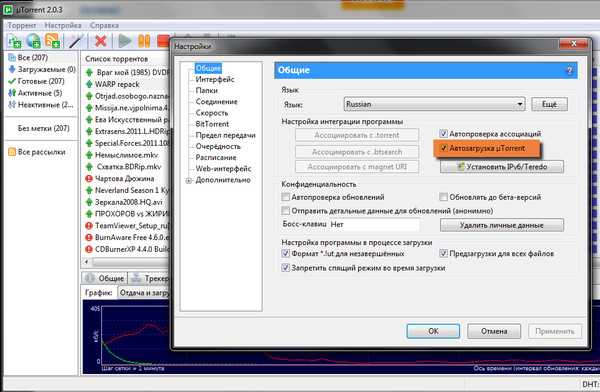The width and height of the screenshot is (600, 392).
Task: Select the Чартова Дюжина torrent row
Action: pyautogui.click(x=126, y=178)
